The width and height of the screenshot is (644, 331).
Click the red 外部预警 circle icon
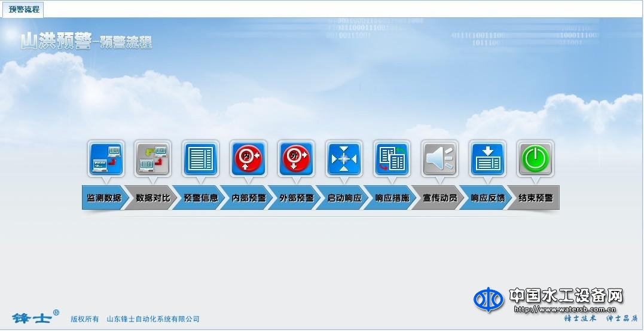(x=297, y=159)
